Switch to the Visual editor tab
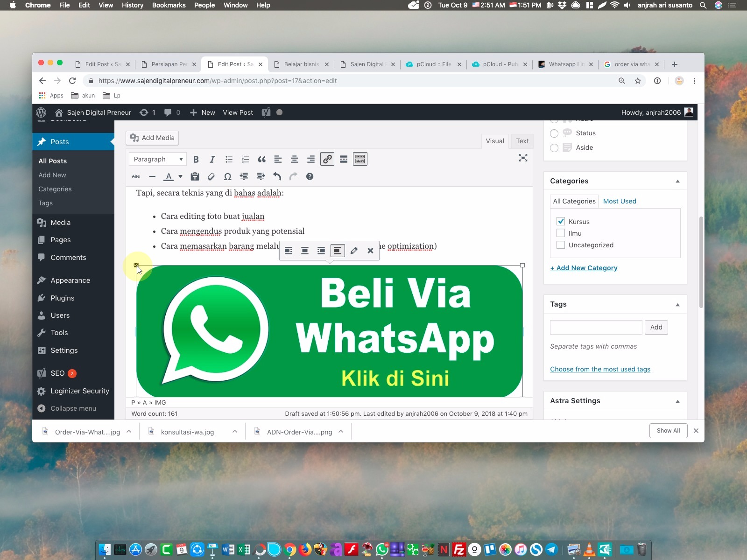Viewport: 747px width, 560px height. pos(495,141)
